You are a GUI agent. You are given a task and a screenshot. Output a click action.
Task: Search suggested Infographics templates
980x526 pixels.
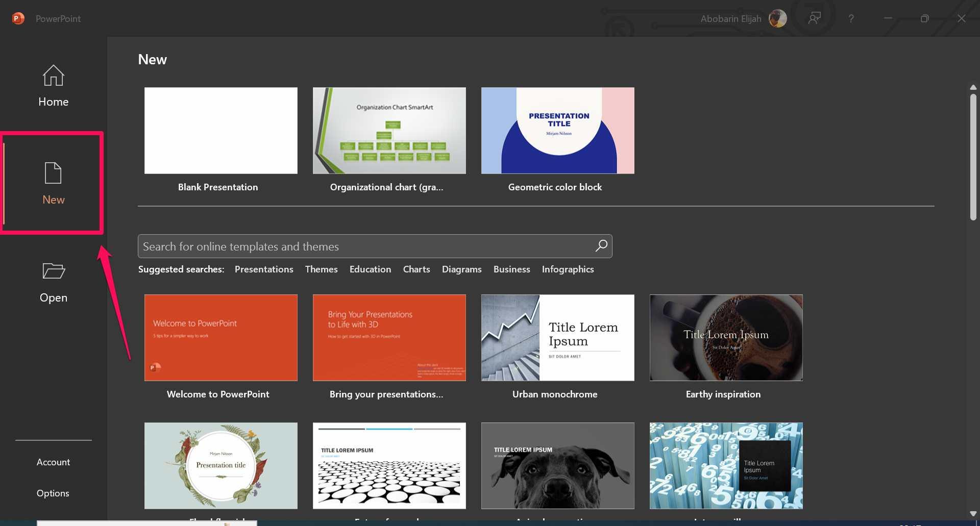point(568,269)
